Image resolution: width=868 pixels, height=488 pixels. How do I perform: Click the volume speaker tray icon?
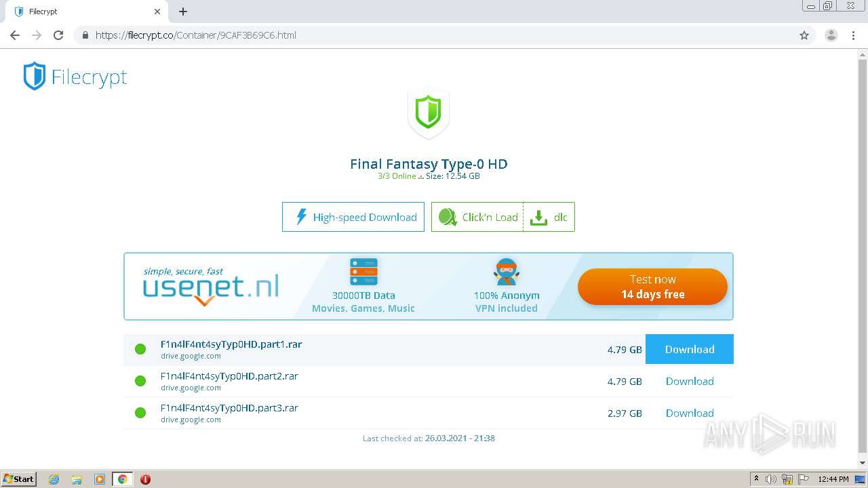771,479
